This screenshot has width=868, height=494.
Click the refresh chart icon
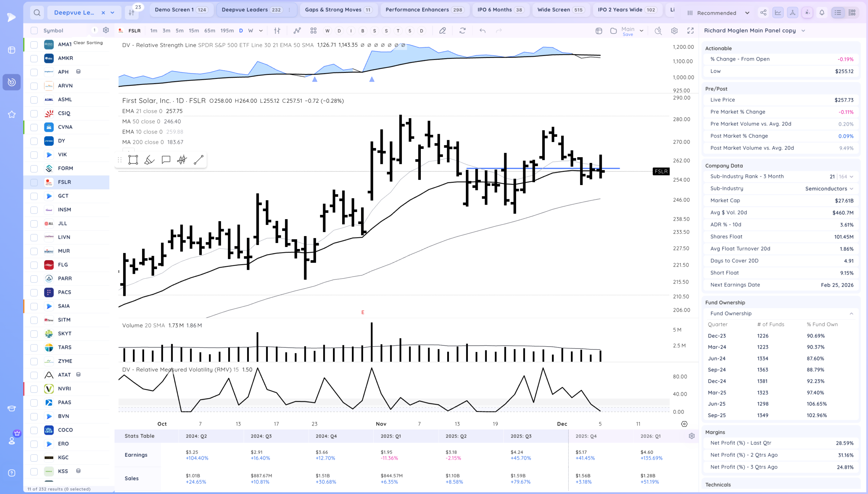click(462, 30)
